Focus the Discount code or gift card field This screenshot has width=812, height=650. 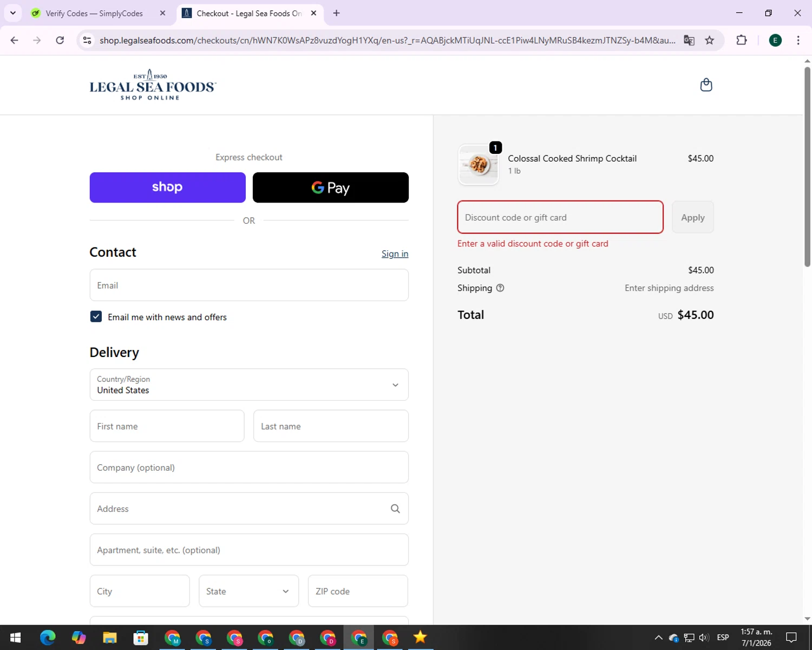[560, 217]
